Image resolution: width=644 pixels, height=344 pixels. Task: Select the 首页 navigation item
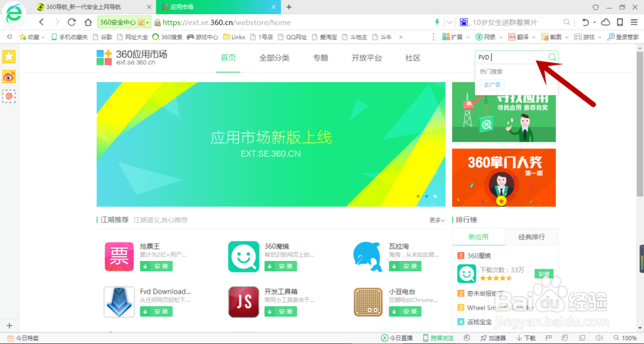[x=229, y=58]
